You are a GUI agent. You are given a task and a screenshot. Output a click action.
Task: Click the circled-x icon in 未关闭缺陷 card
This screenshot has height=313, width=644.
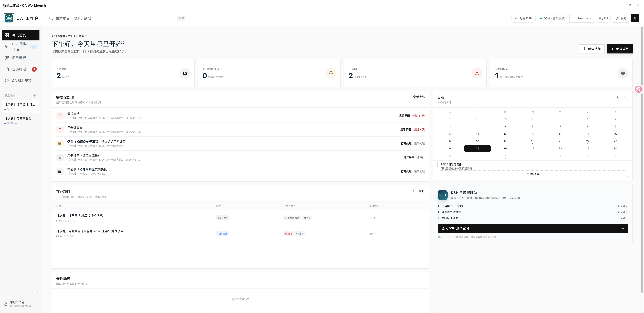[623, 73]
